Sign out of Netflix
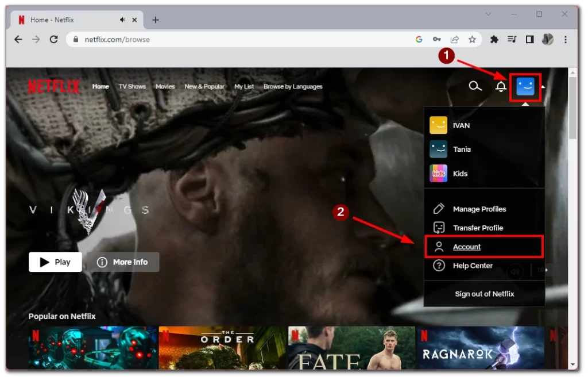 tap(484, 294)
